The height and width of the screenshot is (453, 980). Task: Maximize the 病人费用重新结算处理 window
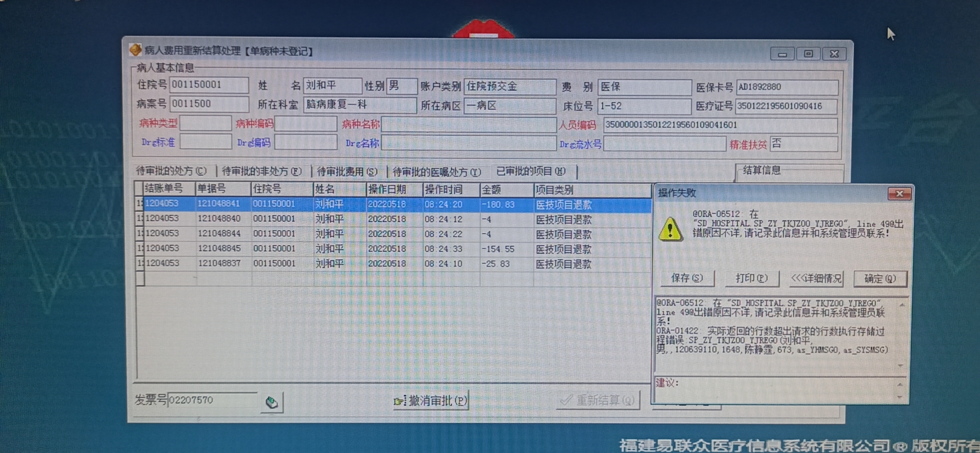point(808,54)
